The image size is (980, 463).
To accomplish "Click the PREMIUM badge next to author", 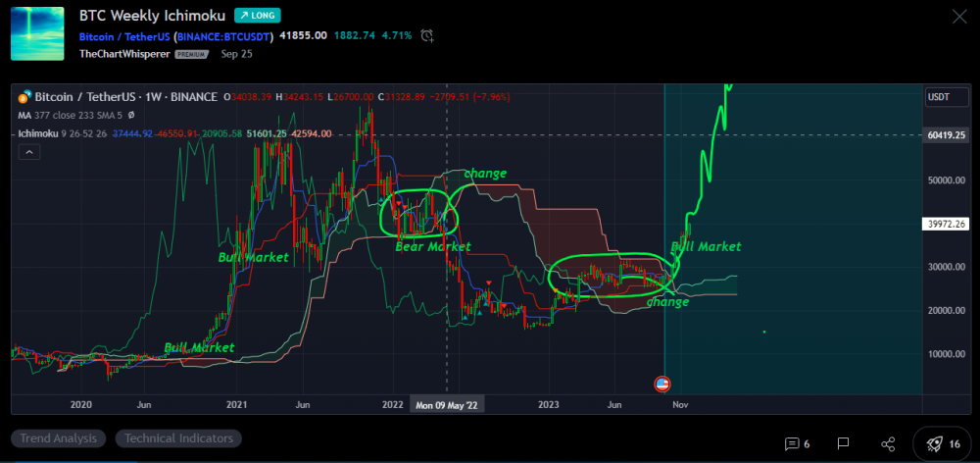I will point(191,54).
